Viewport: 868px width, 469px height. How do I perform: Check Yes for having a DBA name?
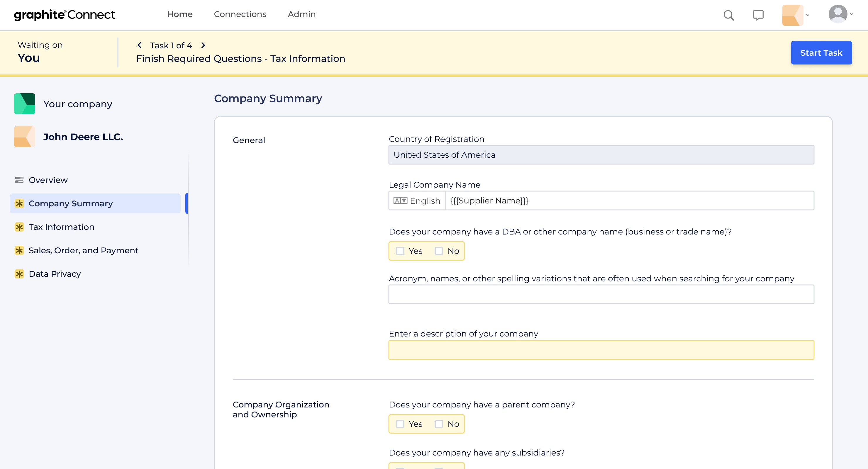click(400, 251)
